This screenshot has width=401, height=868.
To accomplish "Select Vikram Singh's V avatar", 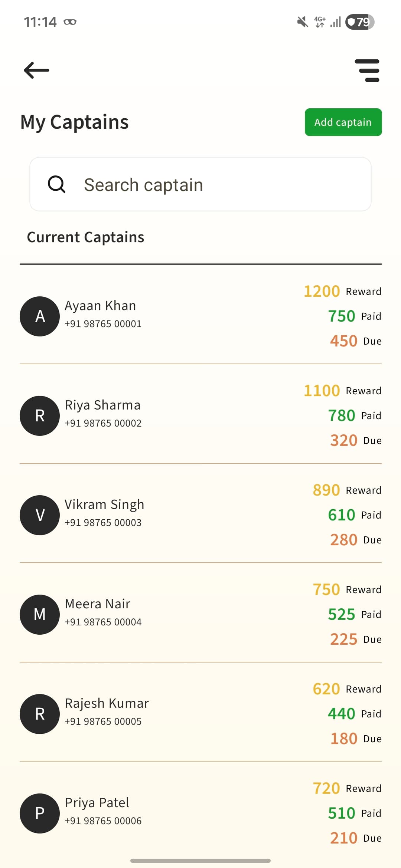I will [40, 515].
